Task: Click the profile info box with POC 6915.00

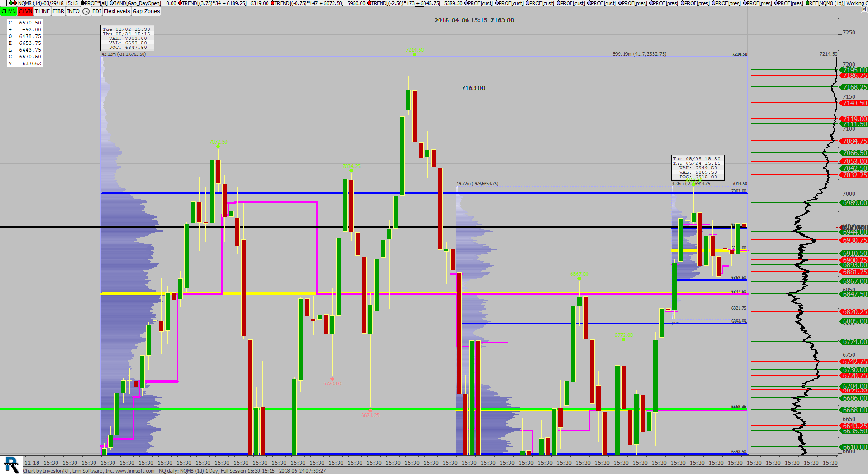Action: tap(697, 168)
